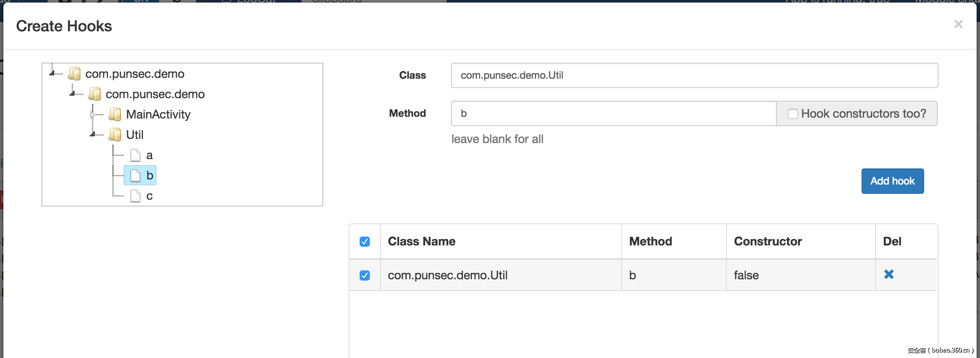Close the Create Hooks dialog
980x358 pixels.
click(958, 25)
